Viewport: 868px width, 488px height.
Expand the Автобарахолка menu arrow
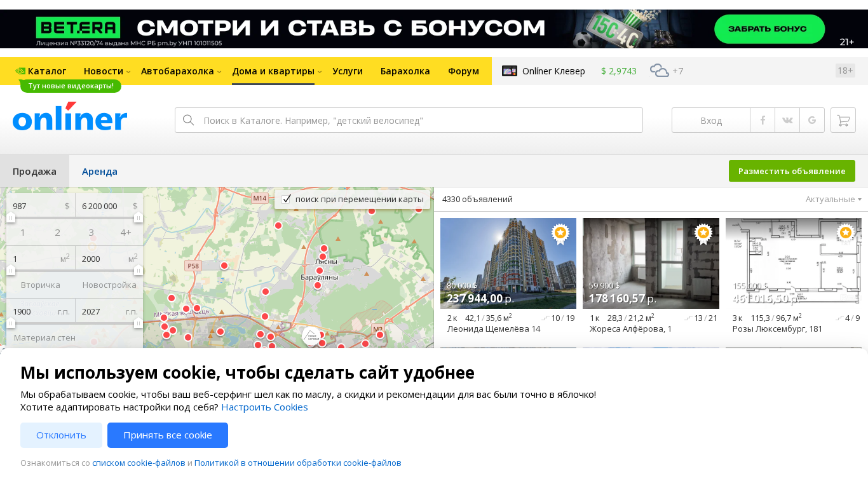tap(219, 71)
